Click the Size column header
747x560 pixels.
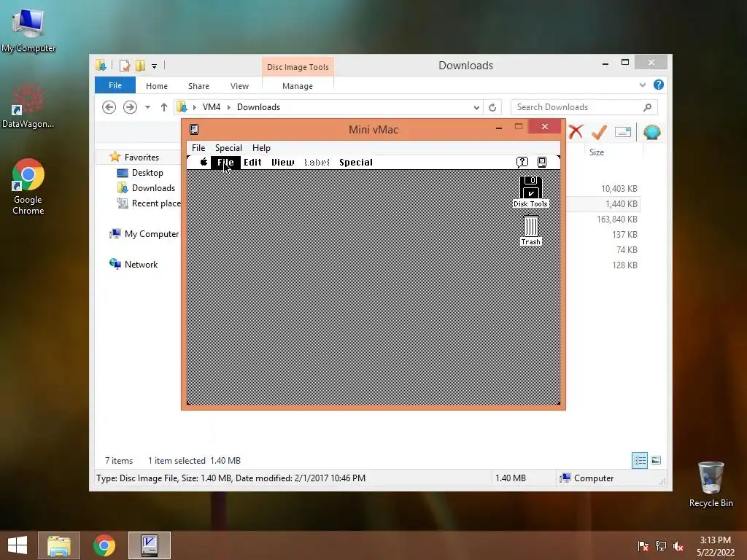pyautogui.click(x=597, y=152)
